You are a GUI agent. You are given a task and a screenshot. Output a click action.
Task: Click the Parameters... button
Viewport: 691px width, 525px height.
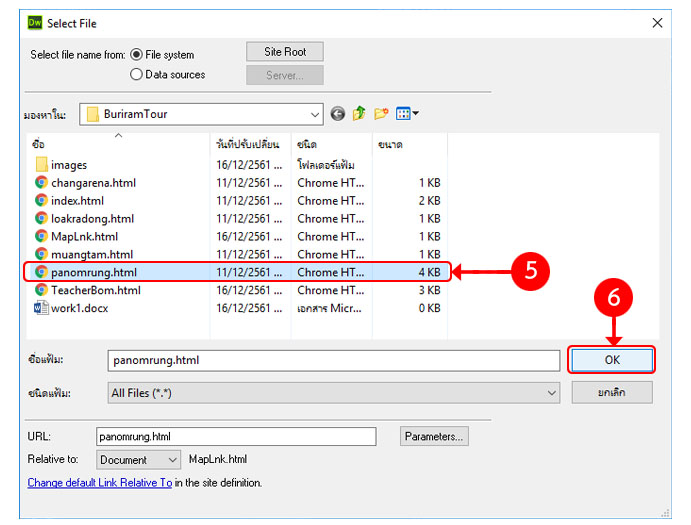(x=434, y=436)
